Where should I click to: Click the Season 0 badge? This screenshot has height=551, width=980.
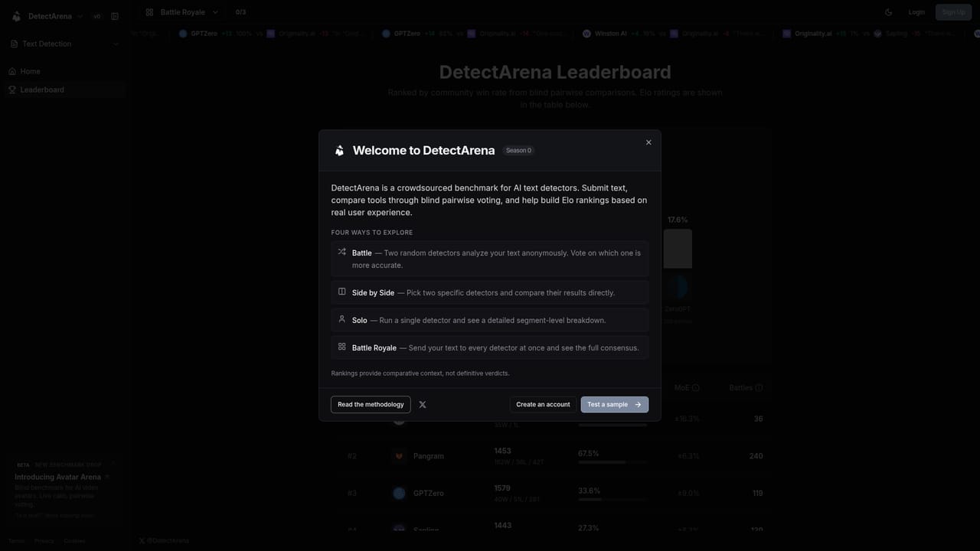click(518, 151)
